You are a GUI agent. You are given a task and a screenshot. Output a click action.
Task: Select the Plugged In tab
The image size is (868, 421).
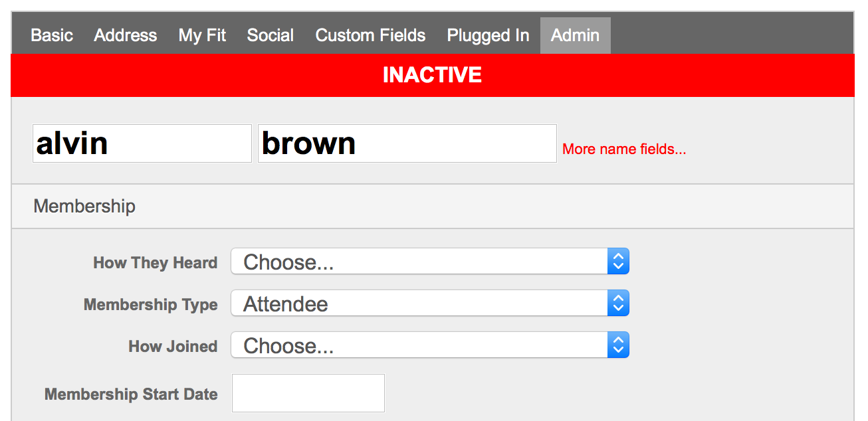coord(488,35)
